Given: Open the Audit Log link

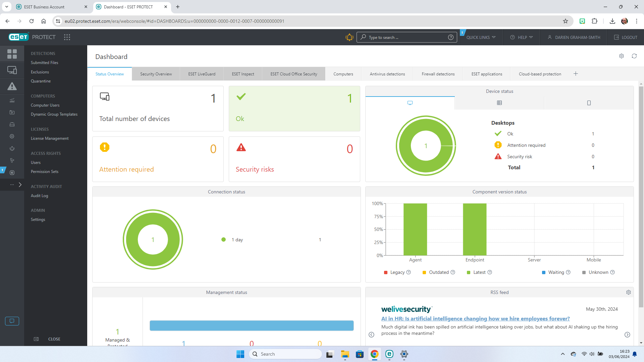Looking at the screenshot, I should pyautogui.click(x=39, y=195).
